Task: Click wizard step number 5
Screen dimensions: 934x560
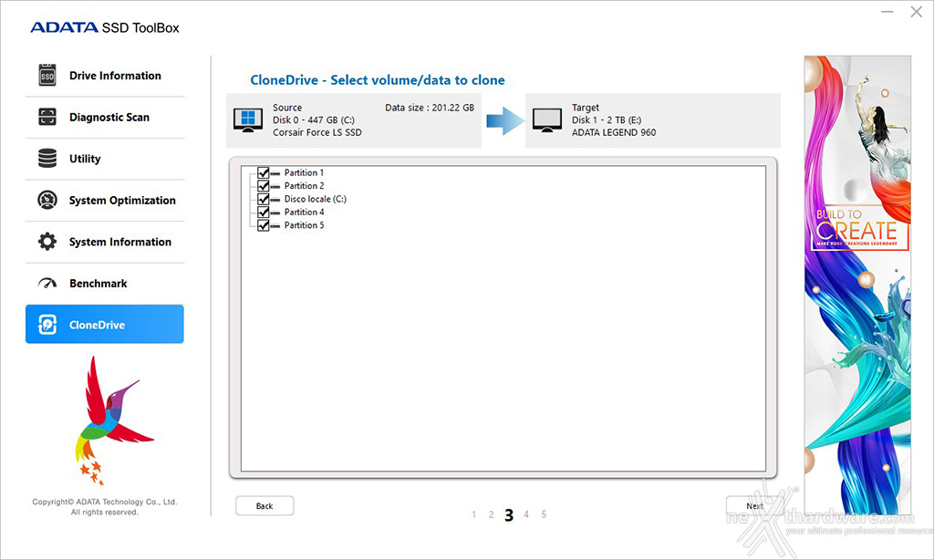Action: tap(544, 514)
